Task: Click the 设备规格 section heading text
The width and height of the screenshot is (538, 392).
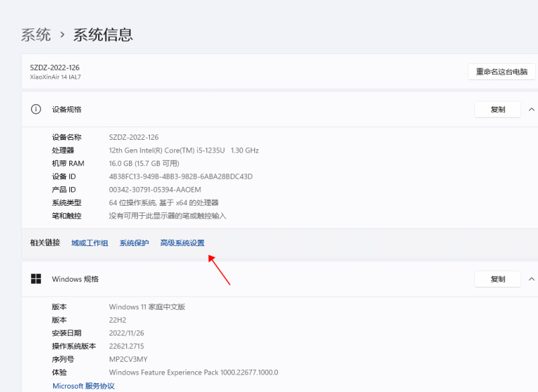Action: [x=67, y=110]
